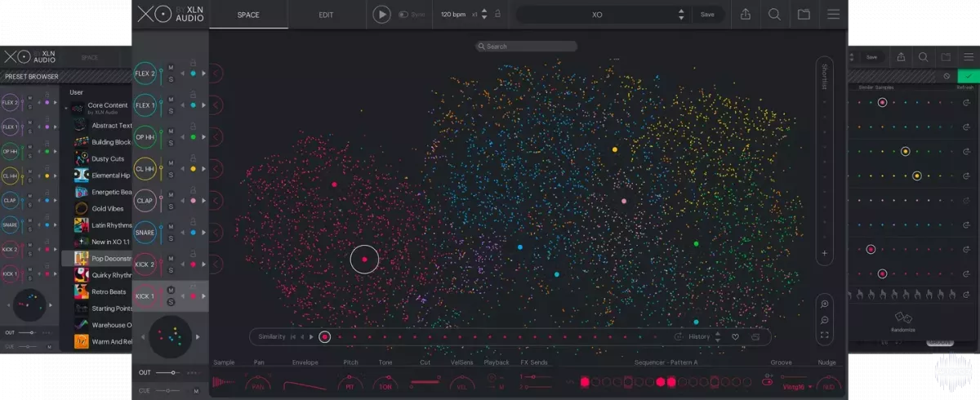Toggle the CUE M button
Image resolution: width=980 pixels, height=400 pixels.
pyautogui.click(x=196, y=391)
